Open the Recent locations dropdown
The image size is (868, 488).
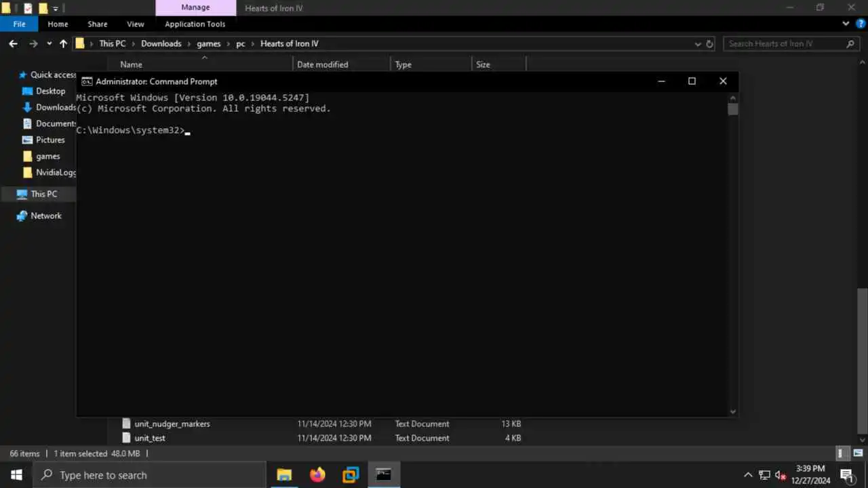coord(49,44)
